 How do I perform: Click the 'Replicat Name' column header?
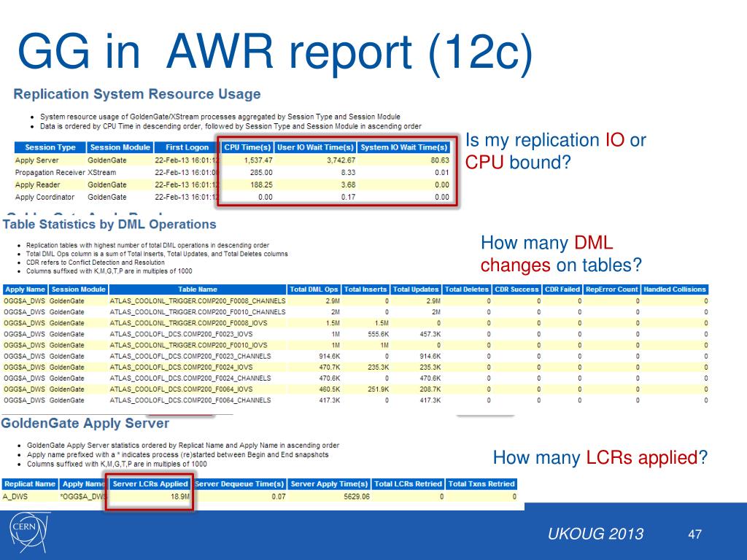point(30,484)
